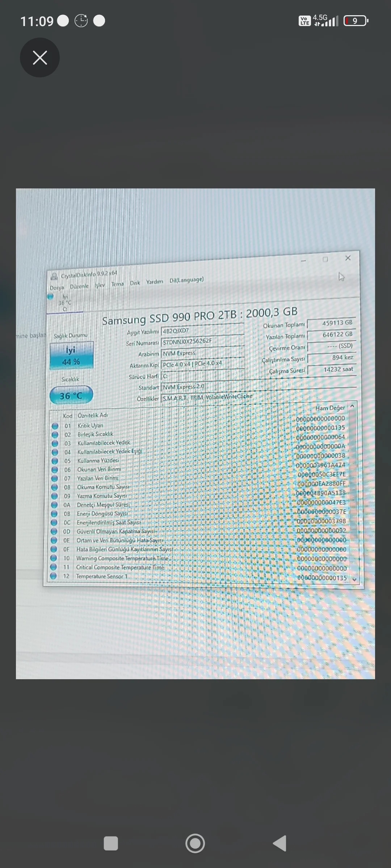Open the İşlev menu
Viewport: 391px width, 868px height.
(100, 285)
